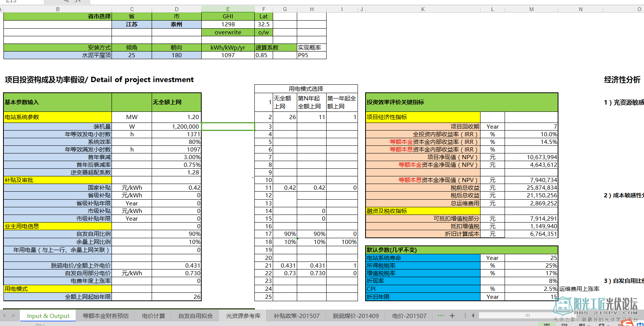Select the 税前总收益 25,874,834 value
Image resolution: width=644 pixels, height=326 pixels.
tap(531, 188)
